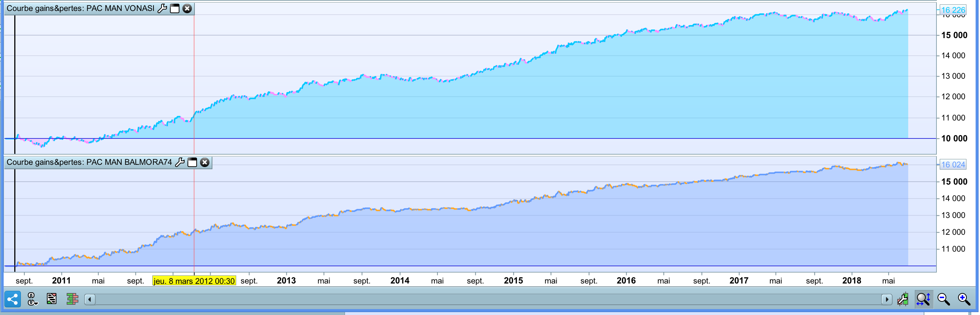The width and height of the screenshot is (980, 315).
Task: Click '11 000' on the VONASI price axis
Action: tap(953, 118)
